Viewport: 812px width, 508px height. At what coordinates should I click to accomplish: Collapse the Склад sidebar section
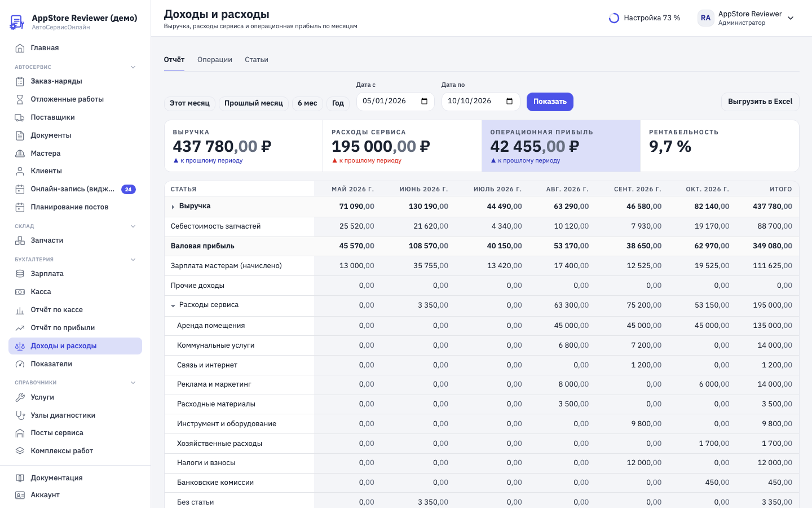(x=133, y=226)
